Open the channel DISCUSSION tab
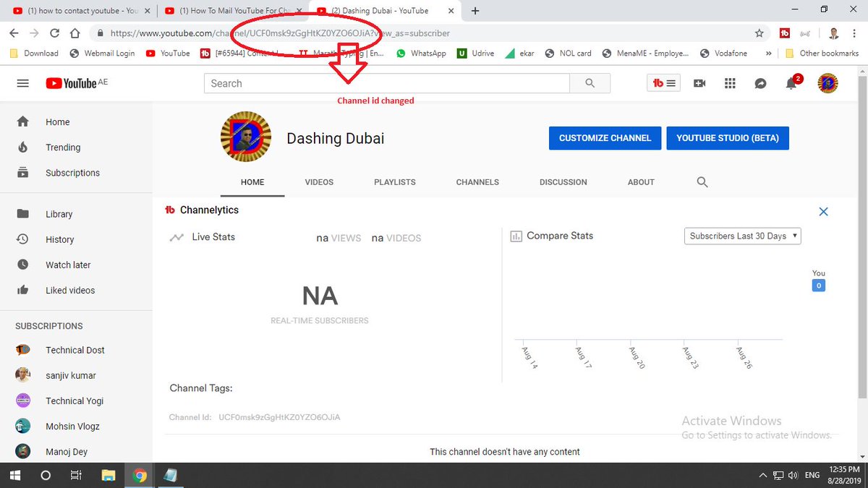The height and width of the screenshot is (488, 868). (x=563, y=182)
